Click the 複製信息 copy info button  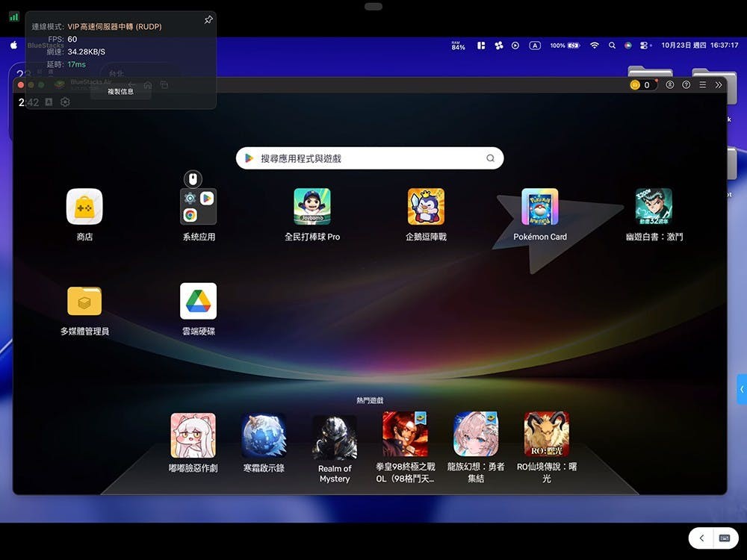120,91
